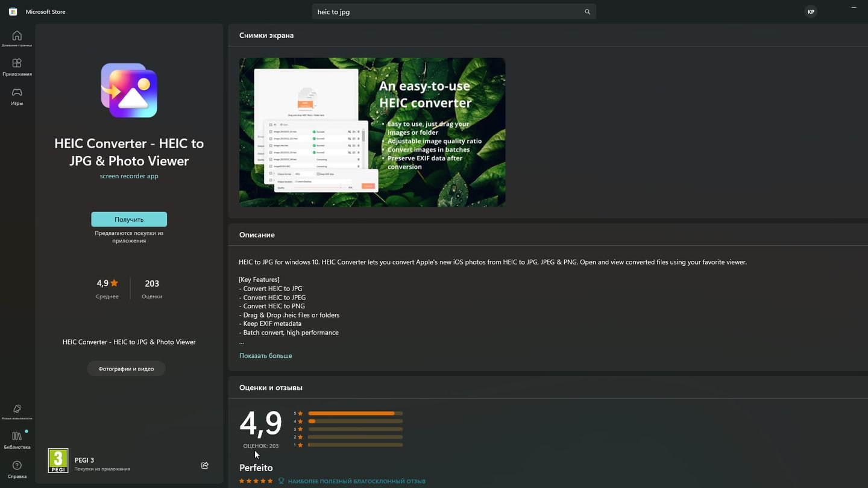
Task: Click the ОЦЕНОК: 203 label
Action: [x=261, y=446]
